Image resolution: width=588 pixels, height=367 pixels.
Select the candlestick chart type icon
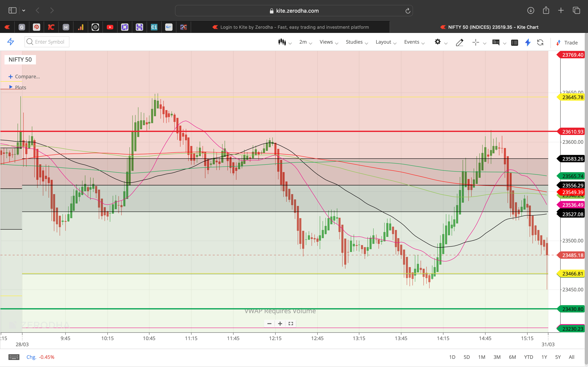282,42
